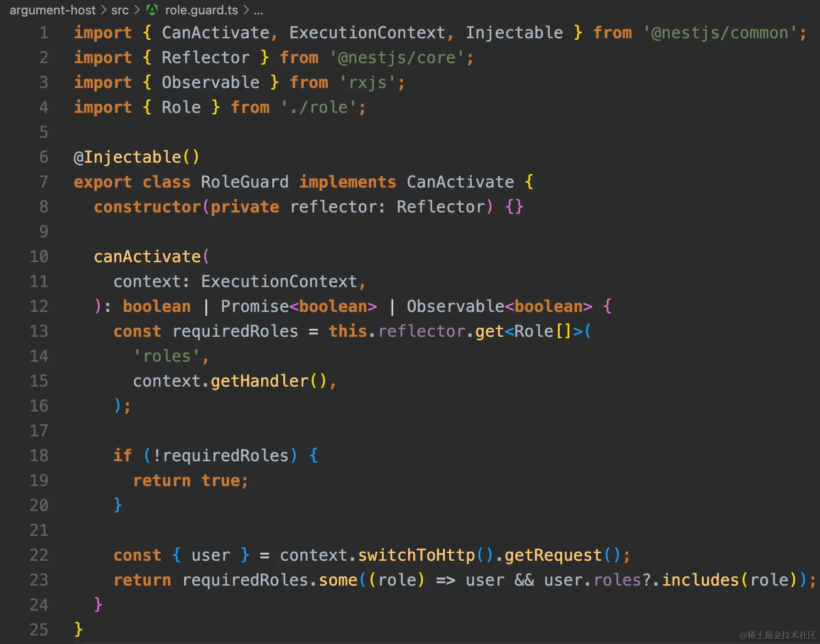Screen dimensions: 820x644
Task: Click the closing brace on line 20
Action: pyautogui.click(x=118, y=505)
